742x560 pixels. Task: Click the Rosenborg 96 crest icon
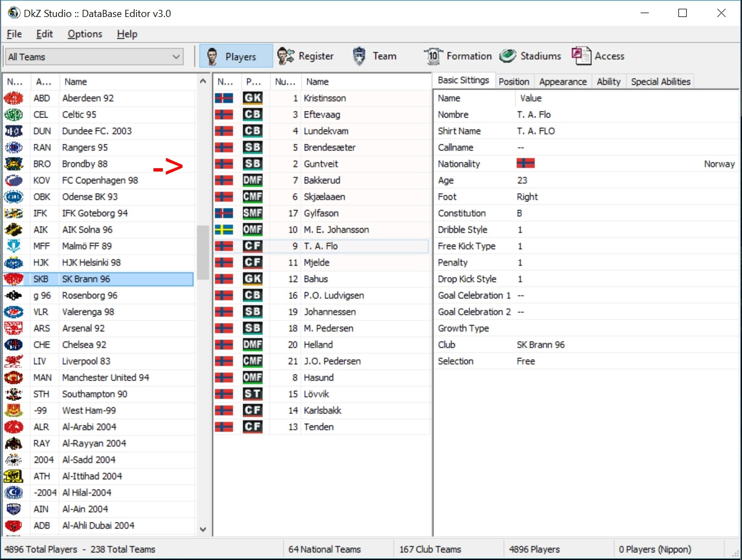14,295
